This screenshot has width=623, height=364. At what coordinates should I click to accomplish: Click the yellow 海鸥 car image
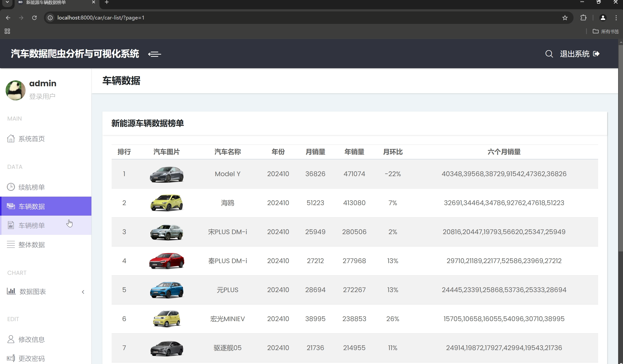click(x=167, y=203)
